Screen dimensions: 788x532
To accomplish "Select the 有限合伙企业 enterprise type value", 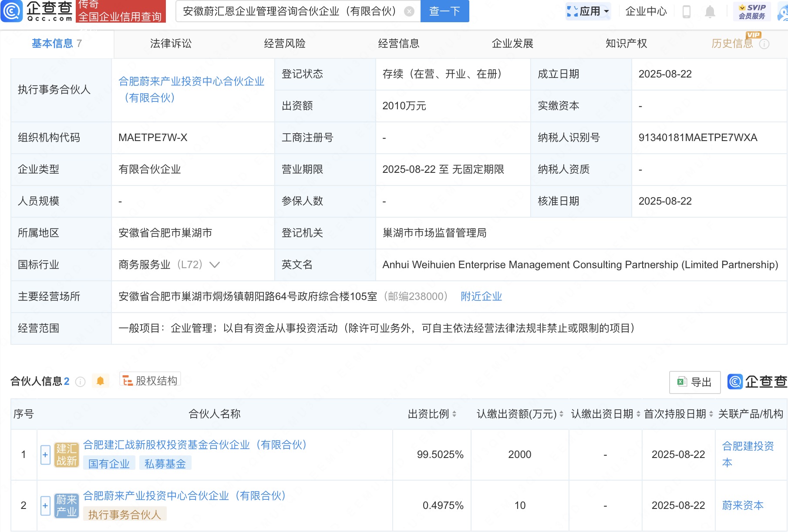I will 150,169.
